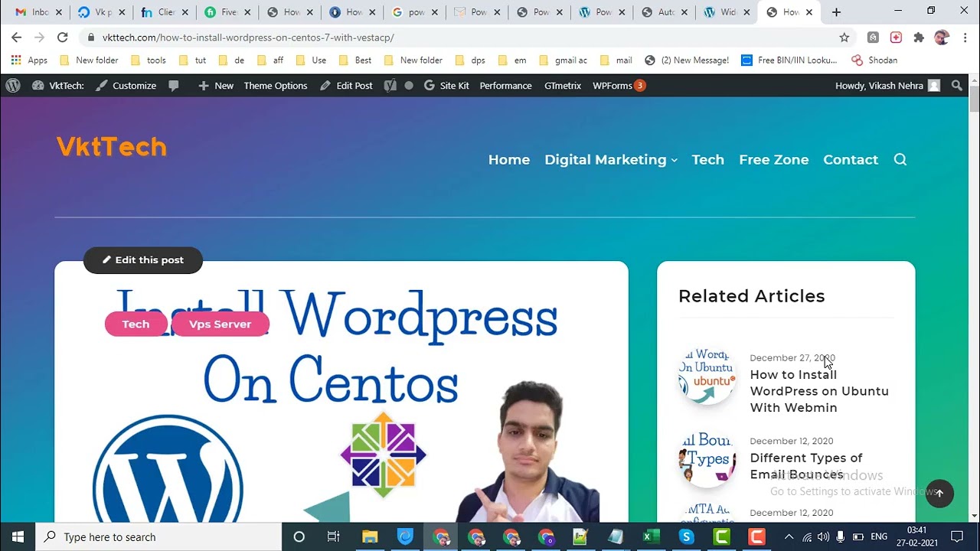Bookmark this page with the star icon
Screen dimensions: 980x551
(x=844, y=37)
